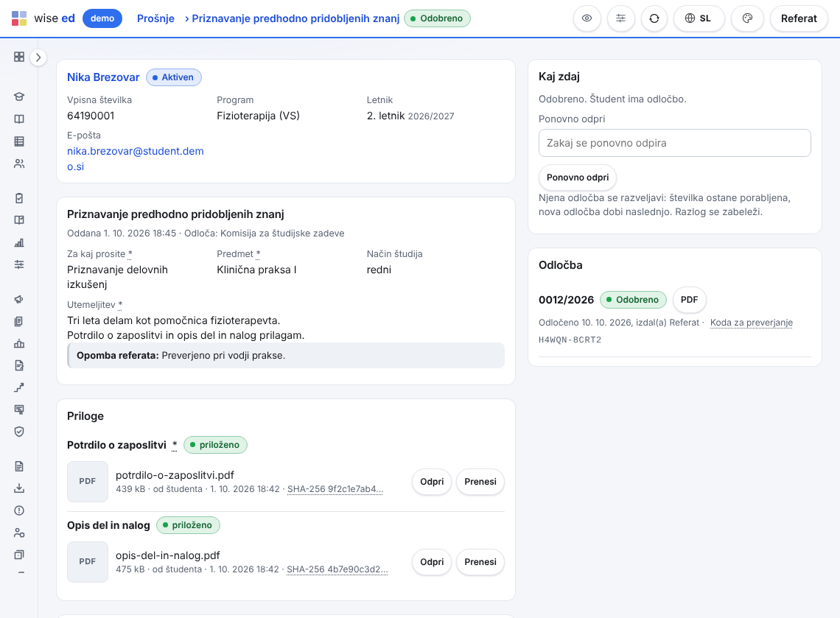This screenshot has width=840, height=618.
Task: Open student Nika Brezovar's profile link
Action: coord(103,77)
